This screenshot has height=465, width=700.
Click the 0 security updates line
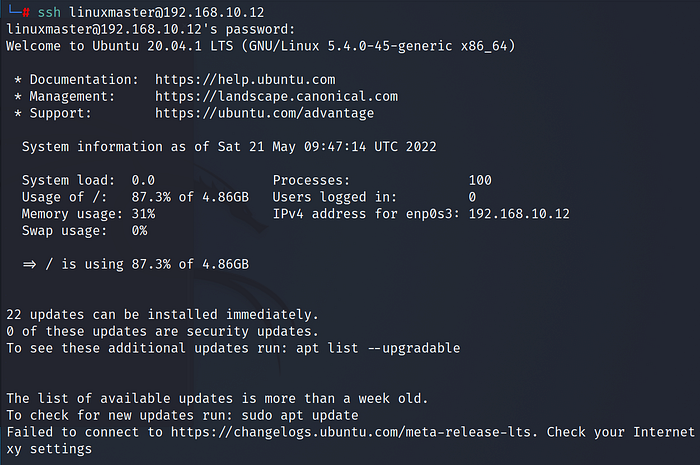click(x=162, y=331)
